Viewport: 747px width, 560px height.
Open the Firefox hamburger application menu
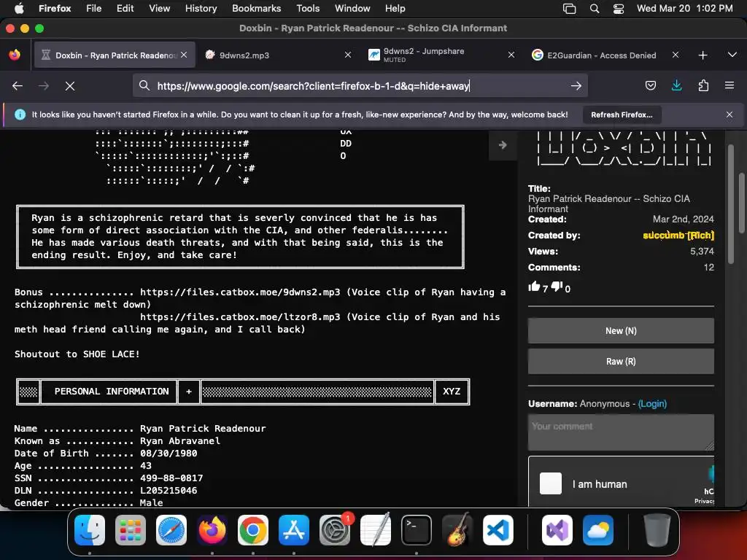pos(729,86)
